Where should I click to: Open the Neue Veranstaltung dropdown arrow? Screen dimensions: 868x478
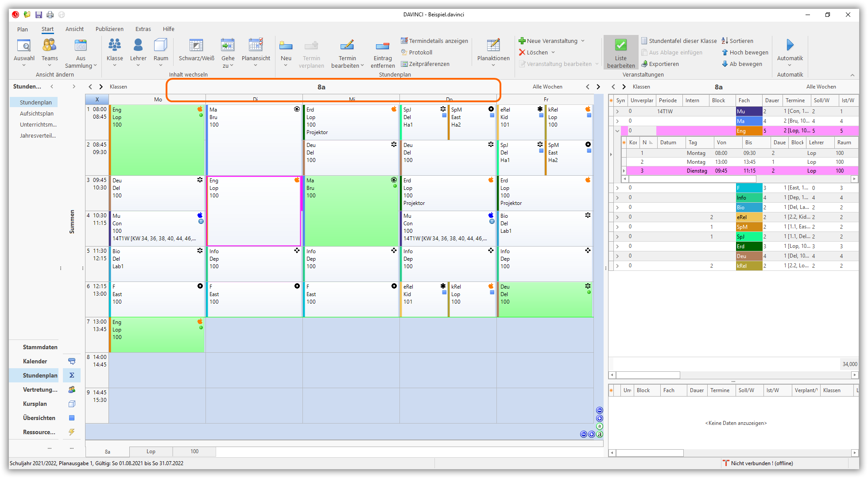tap(583, 41)
